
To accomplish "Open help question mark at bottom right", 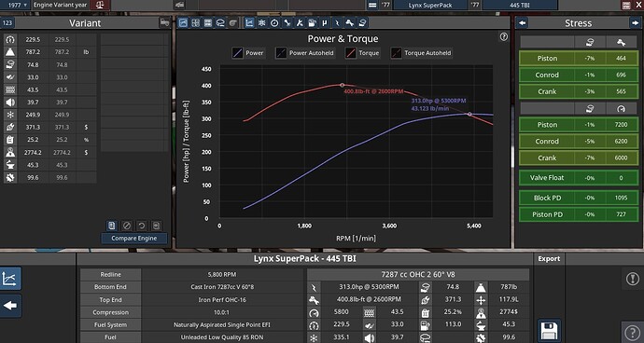I will pos(633,332).
